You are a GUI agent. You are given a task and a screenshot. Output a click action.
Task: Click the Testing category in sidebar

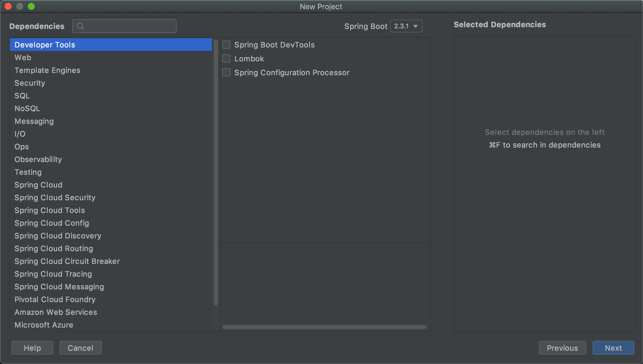point(27,172)
